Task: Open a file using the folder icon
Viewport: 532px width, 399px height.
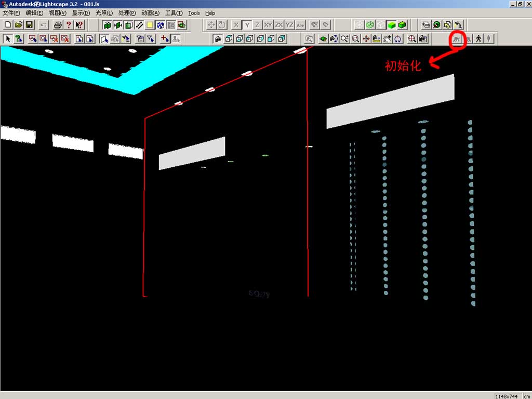Action: coord(19,25)
